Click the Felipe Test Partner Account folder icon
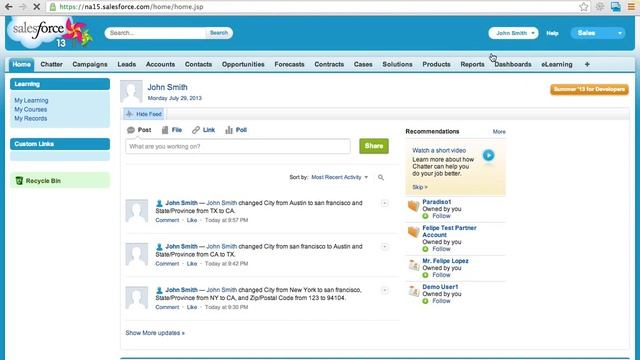 coord(413,232)
